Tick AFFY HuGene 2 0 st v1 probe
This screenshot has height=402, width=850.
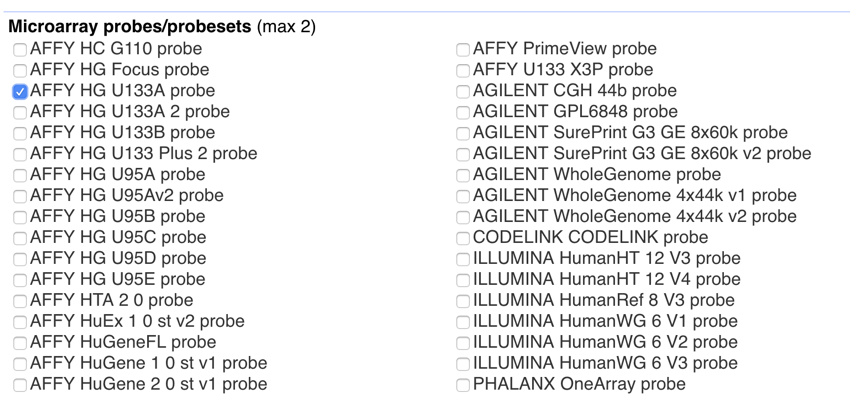click(x=20, y=385)
